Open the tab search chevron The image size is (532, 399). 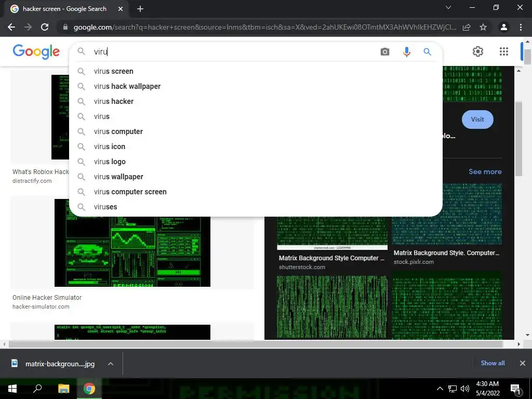(x=448, y=7)
